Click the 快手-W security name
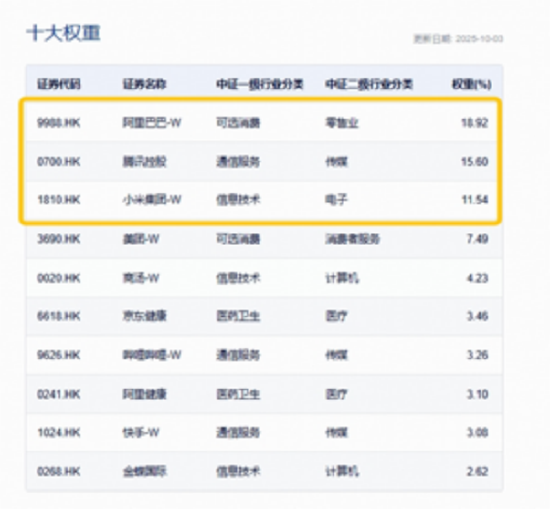Image resolution: width=550 pixels, height=509 pixels. tap(141, 433)
